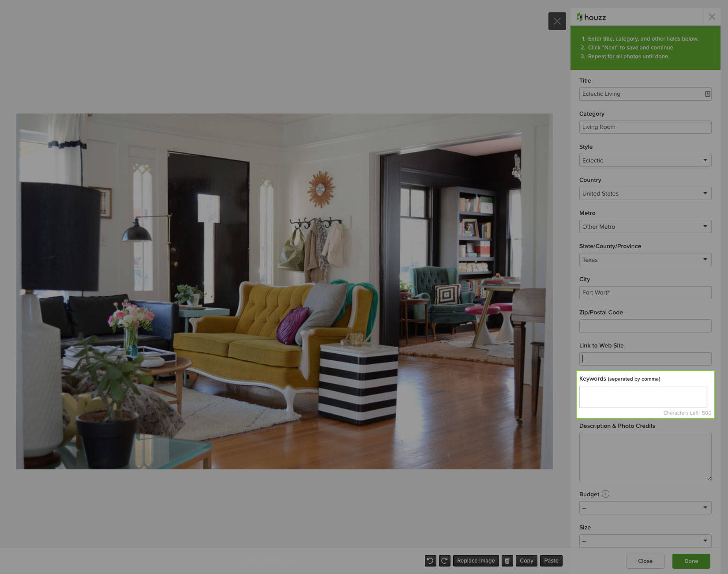
Task: Rotate image clockwise icon
Action: [x=445, y=561]
